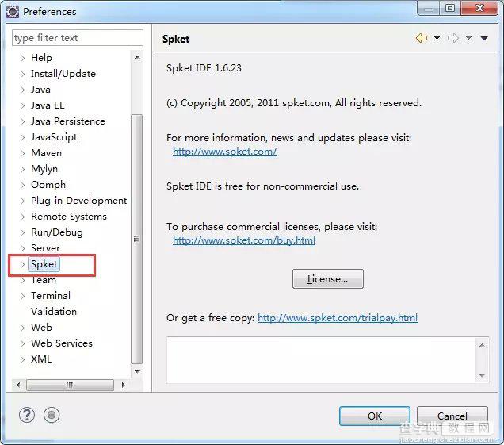Select the Help preference category
The image size is (504, 445).
pos(41,58)
